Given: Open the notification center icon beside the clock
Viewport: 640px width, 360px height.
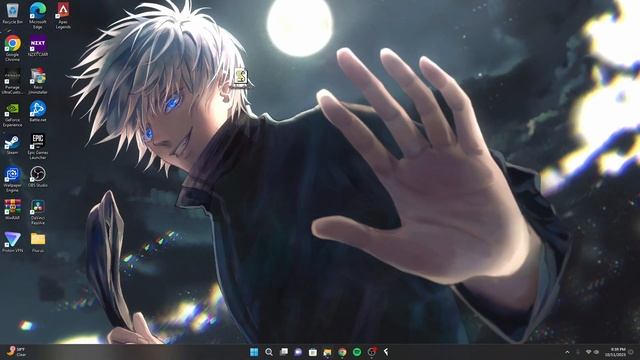Looking at the screenshot, I should point(631,352).
